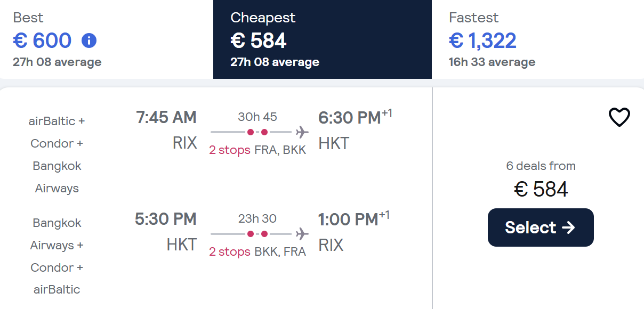The image size is (644, 309).
Task: Click the arrow on Select button
Action: pos(568,227)
